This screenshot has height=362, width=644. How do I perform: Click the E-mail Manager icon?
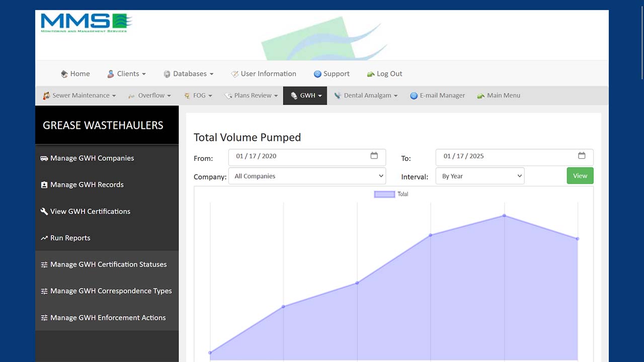[x=414, y=96]
